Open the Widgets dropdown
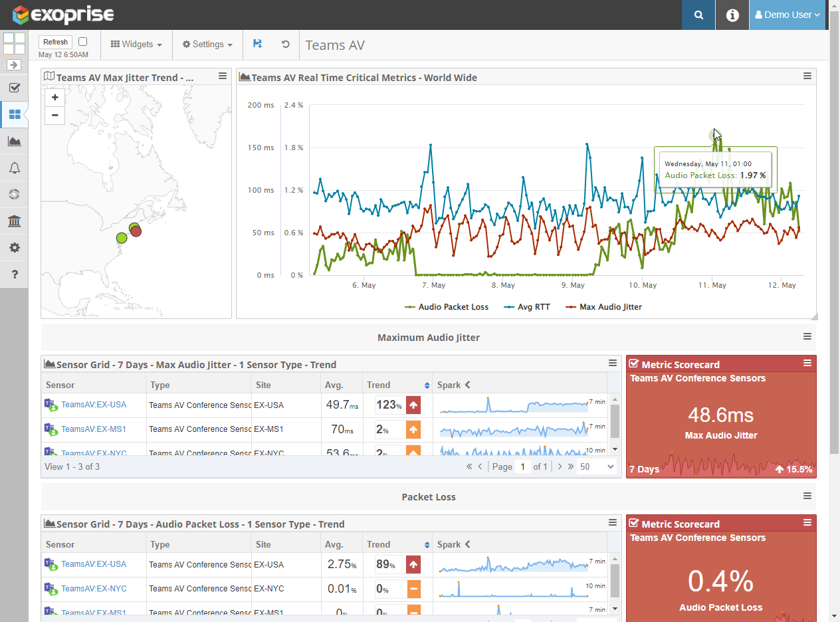840x622 pixels. tap(136, 45)
